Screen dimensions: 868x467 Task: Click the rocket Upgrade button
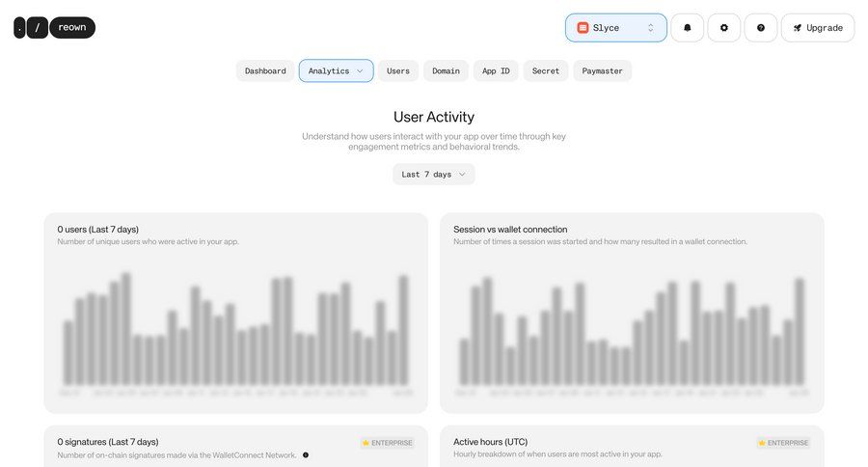tap(817, 28)
